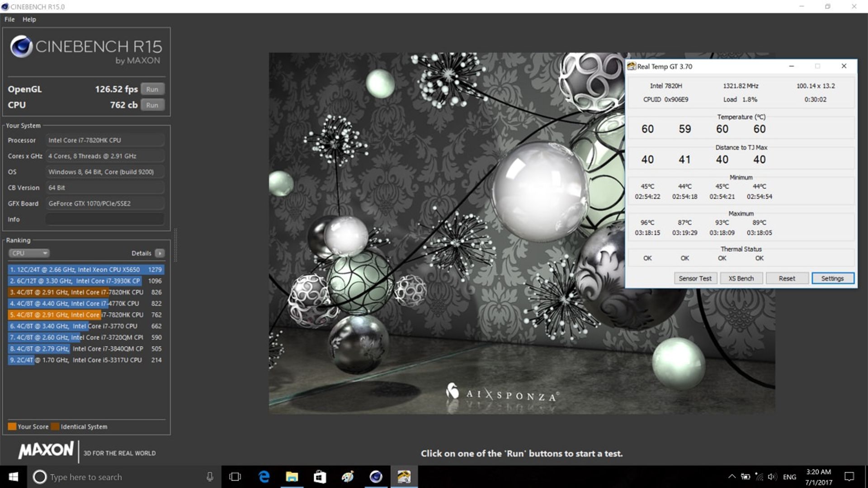Click the Real Temp title bar icon
This screenshot has height=488, width=868.
pyautogui.click(x=632, y=66)
